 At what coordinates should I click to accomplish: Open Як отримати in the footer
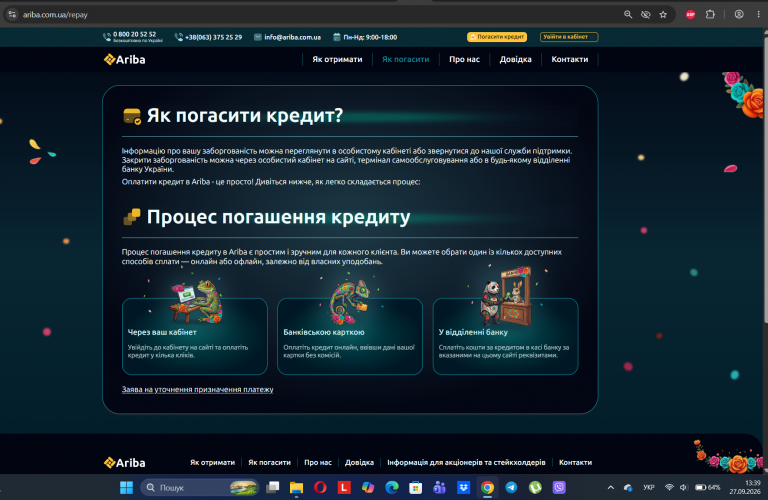coord(213,463)
